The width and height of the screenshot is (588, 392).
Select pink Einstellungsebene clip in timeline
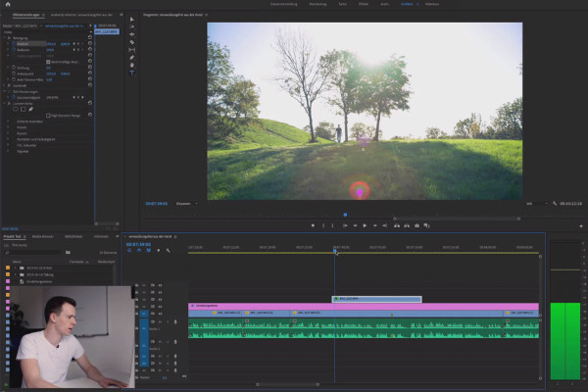click(x=364, y=306)
